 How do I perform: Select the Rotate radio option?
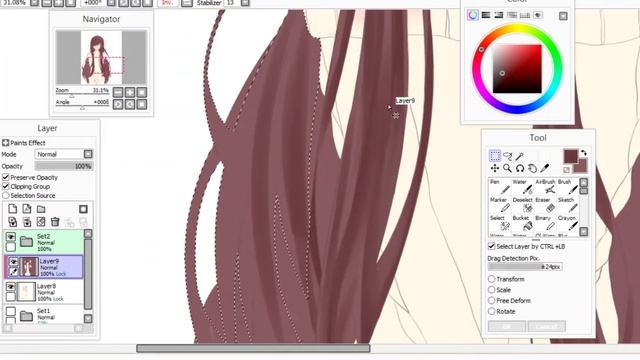[491, 311]
